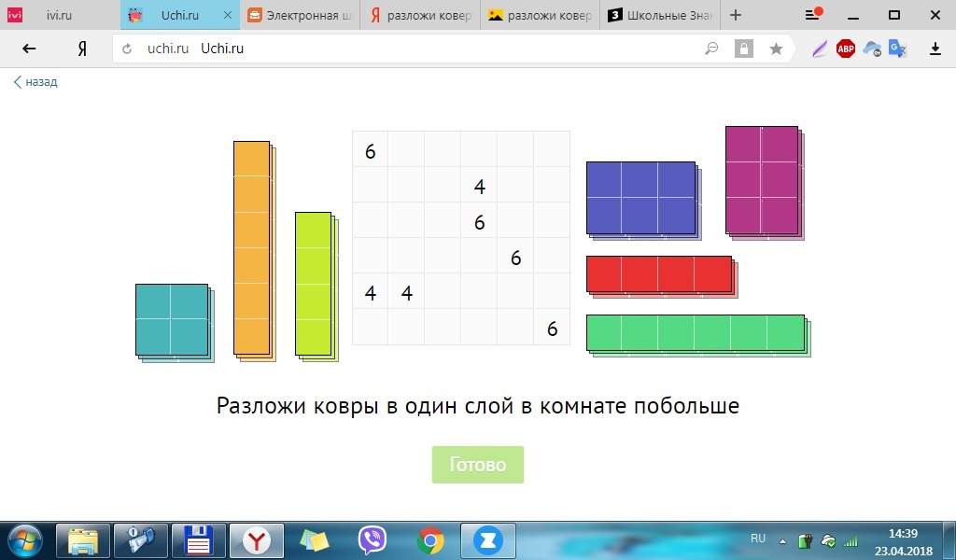Click the browser back arrow
The image size is (956, 560).
coord(30,49)
